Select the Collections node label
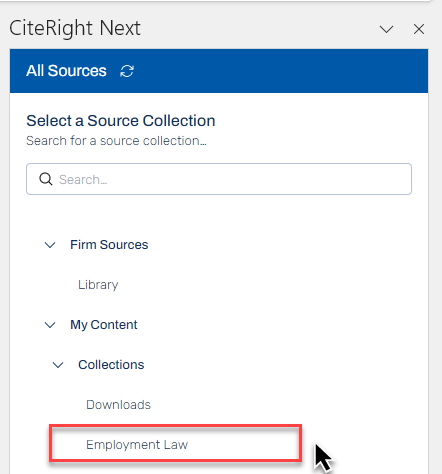Screen dimensions: 442x474 (111, 365)
